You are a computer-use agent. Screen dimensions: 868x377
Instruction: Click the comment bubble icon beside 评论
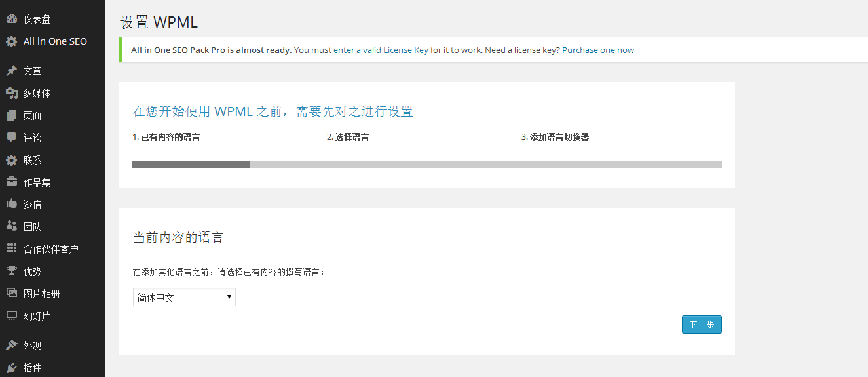coord(11,138)
